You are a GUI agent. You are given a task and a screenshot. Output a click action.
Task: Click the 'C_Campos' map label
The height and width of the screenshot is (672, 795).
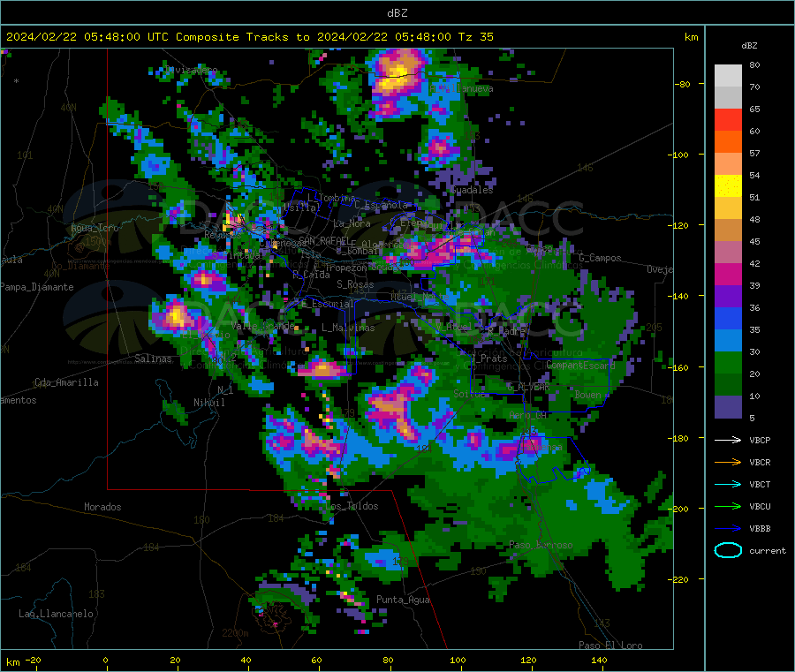600,258
